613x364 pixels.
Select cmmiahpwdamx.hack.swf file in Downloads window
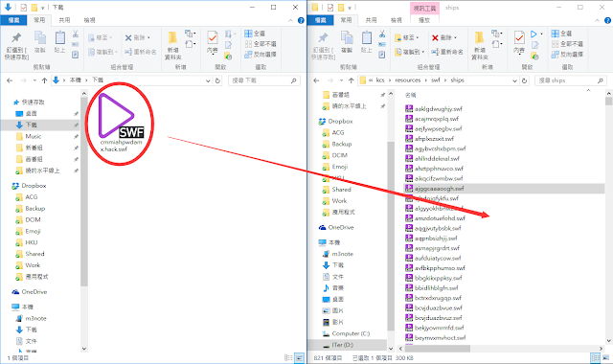121,124
